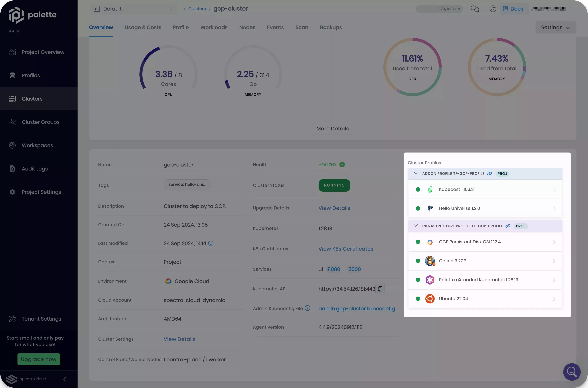Image resolution: width=588 pixels, height=388 pixels.
Task: Collapse the INFRASTRUCTURE PROFILE TF-GCP-PROFILE section
Action: point(415,226)
